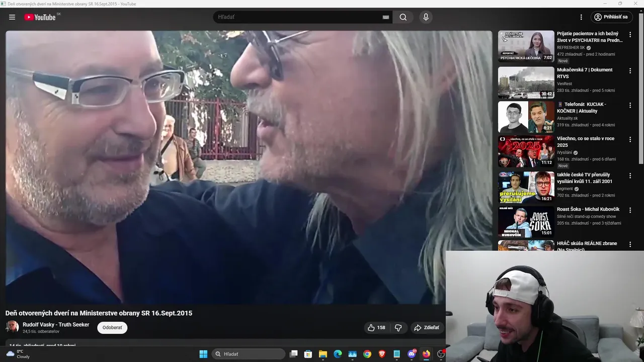Viewport: 644px width, 362px height.
Task: Open options for Všechno, co se stalo video
Action: pyautogui.click(x=630, y=140)
